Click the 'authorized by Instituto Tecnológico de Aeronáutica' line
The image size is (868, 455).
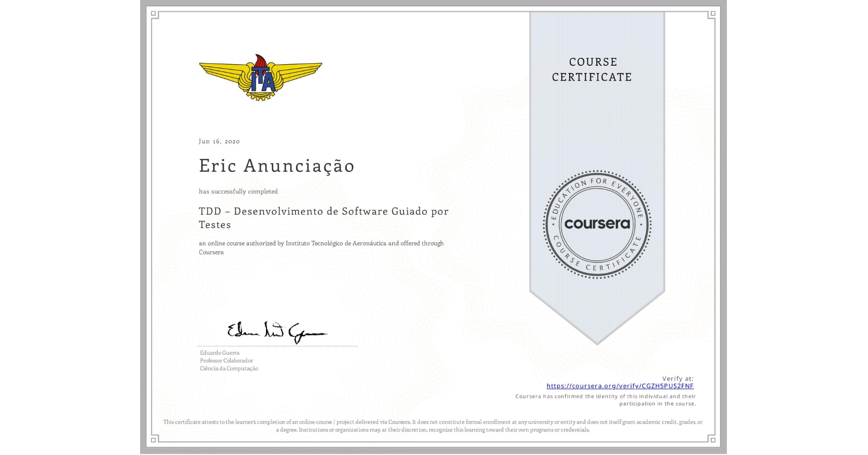[x=321, y=248]
